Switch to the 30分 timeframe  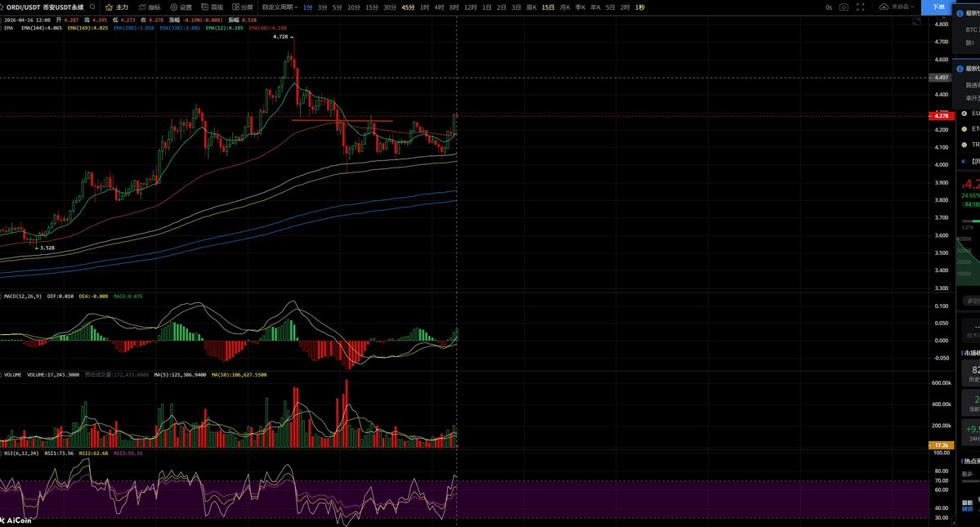coord(390,7)
